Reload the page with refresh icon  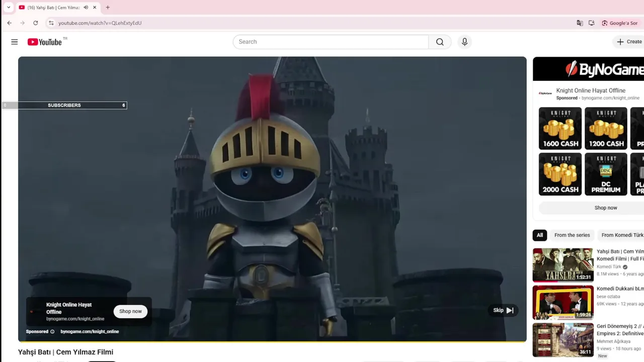[x=35, y=23]
